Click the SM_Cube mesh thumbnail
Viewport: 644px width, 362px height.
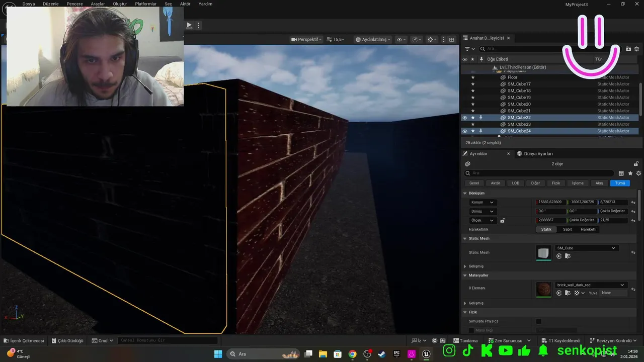pos(544,252)
